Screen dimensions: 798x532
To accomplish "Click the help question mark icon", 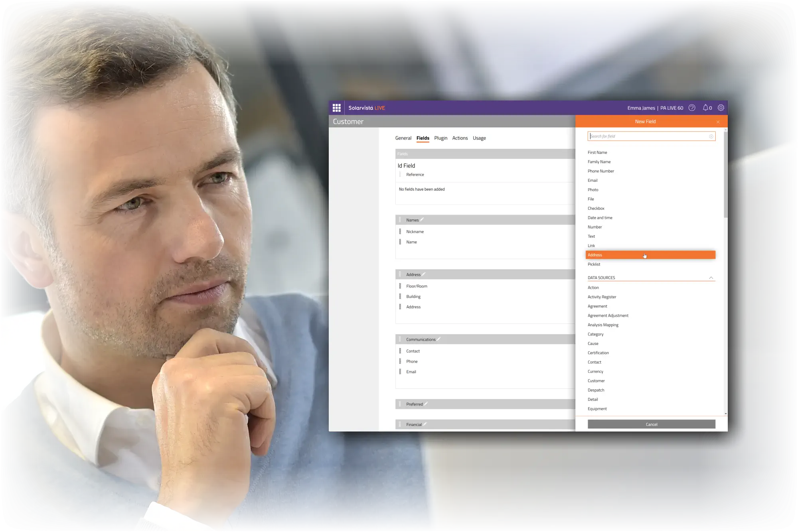I will 692,108.
